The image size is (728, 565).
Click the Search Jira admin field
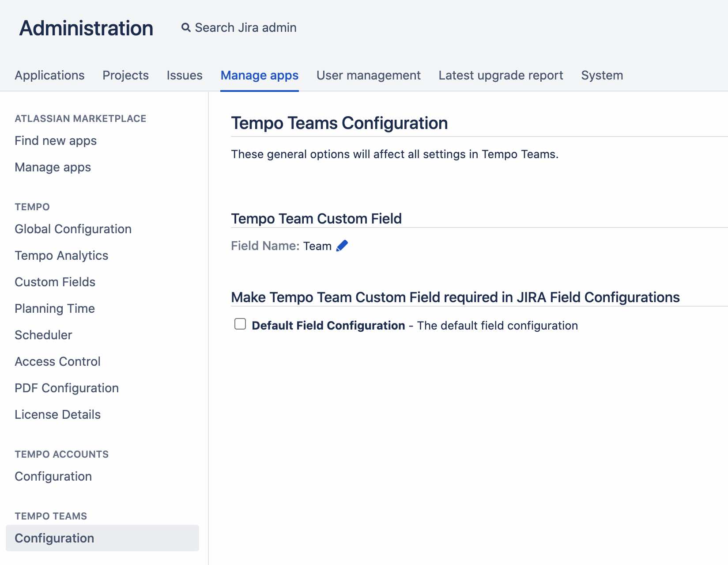click(245, 28)
